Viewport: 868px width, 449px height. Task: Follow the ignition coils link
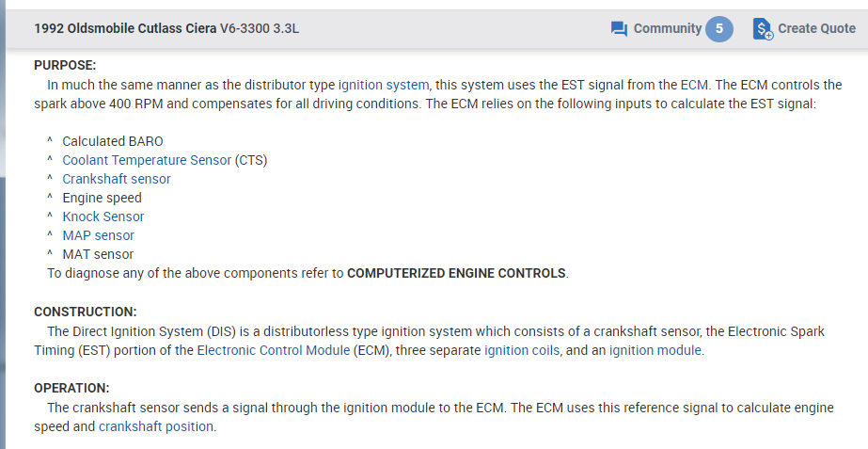coord(522,350)
